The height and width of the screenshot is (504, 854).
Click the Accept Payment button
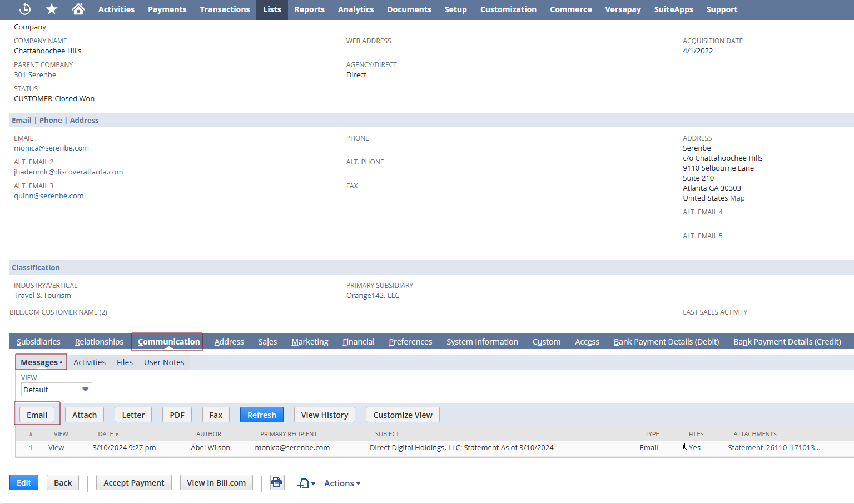133,483
